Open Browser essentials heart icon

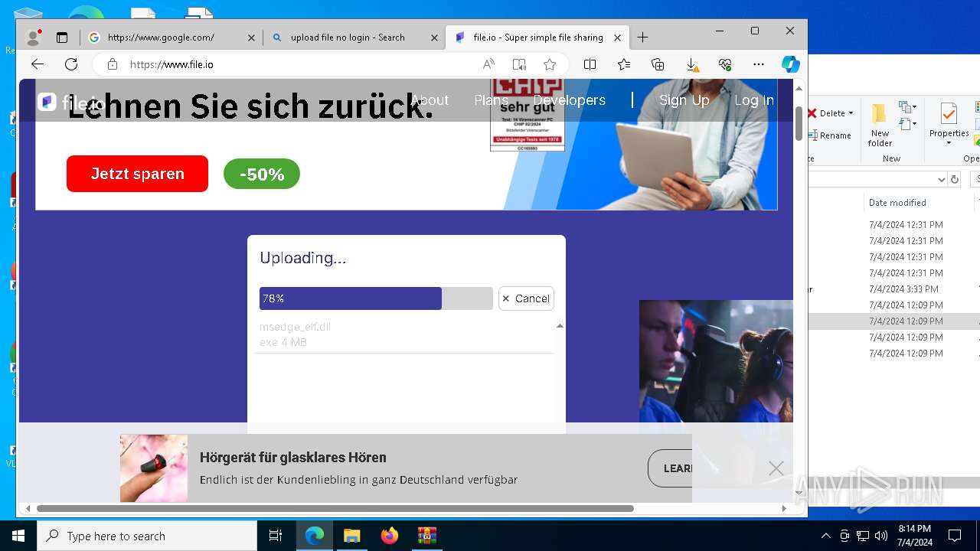(725, 64)
